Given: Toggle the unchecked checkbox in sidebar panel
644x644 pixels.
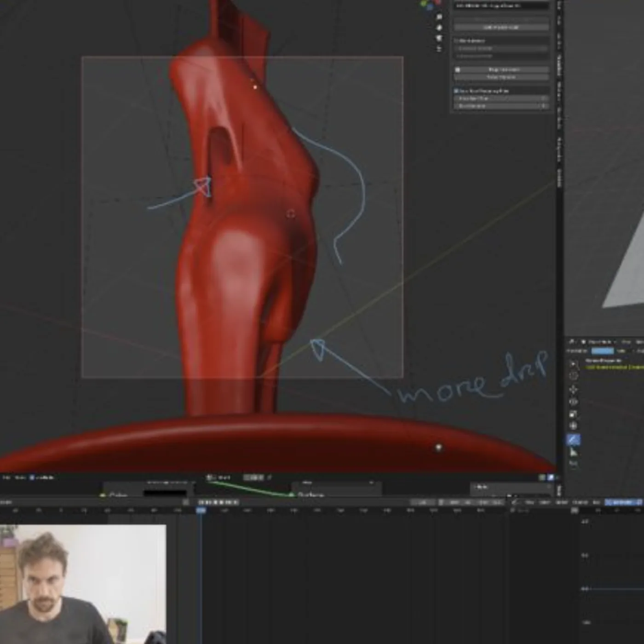Looking at the screenshot, I should point(456,40).
